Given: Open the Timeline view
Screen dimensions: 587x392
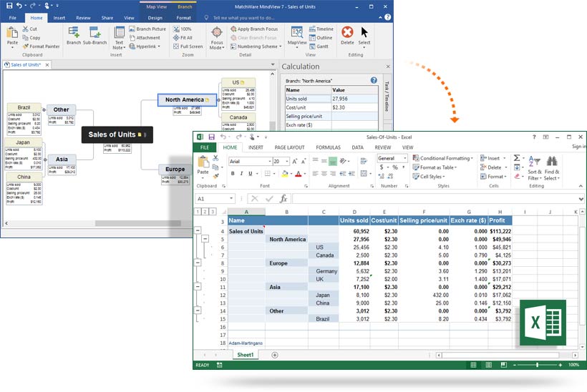Looking at the screenshot, I should 321,29.
